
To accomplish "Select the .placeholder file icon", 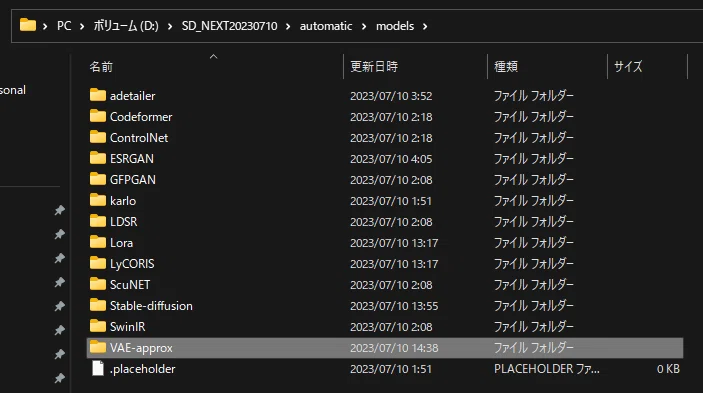I will [98, 368].
